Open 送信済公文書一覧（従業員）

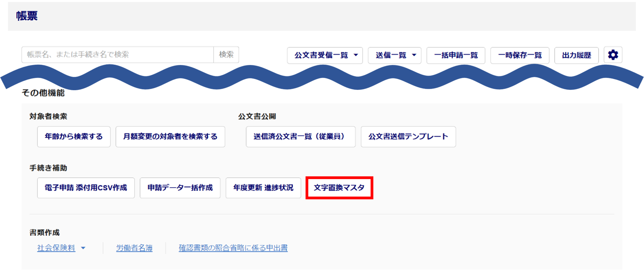pyautogui.click(x=301, y=136)
